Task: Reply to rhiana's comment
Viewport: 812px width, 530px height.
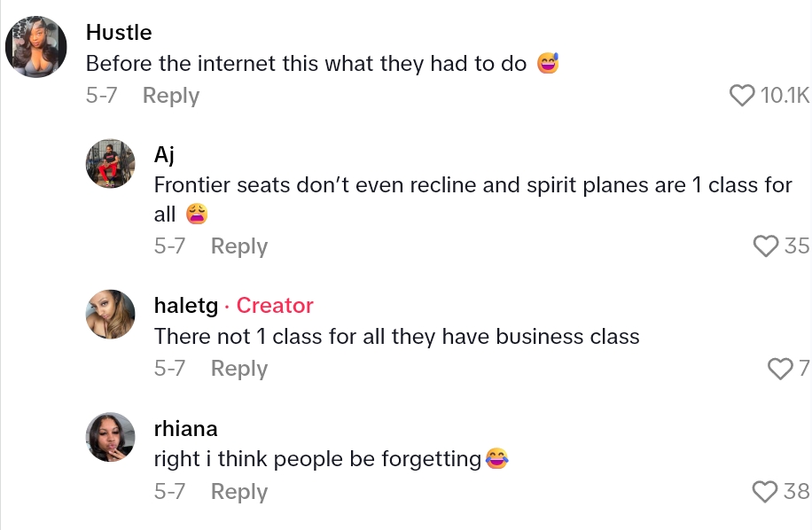Action: point(239,492)
